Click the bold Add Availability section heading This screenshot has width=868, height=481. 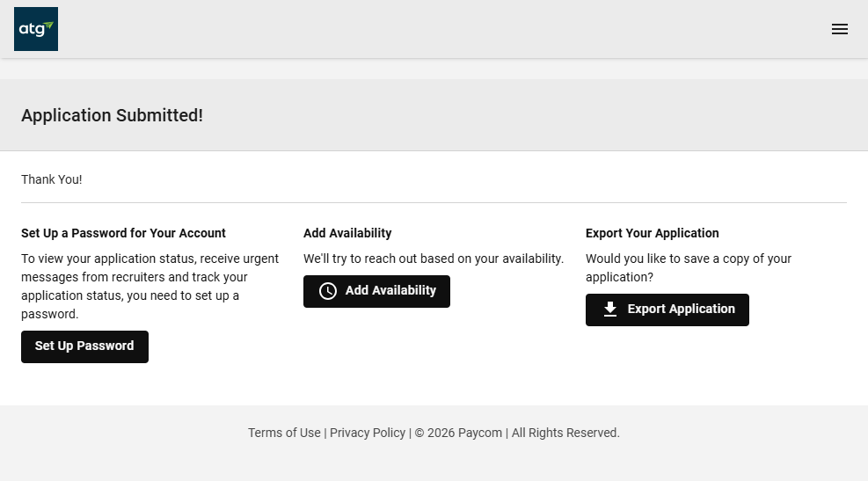pyautogui.click(x=347, y=233)
